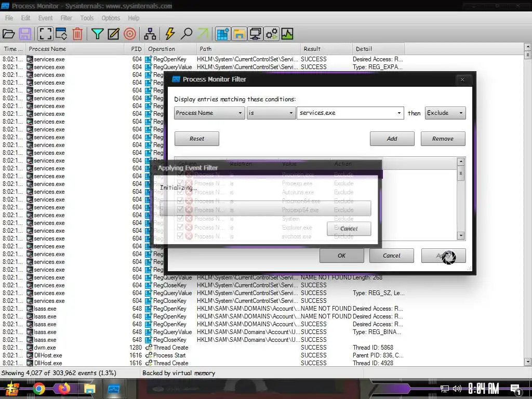Sort by the Result column header

(326, 49)
